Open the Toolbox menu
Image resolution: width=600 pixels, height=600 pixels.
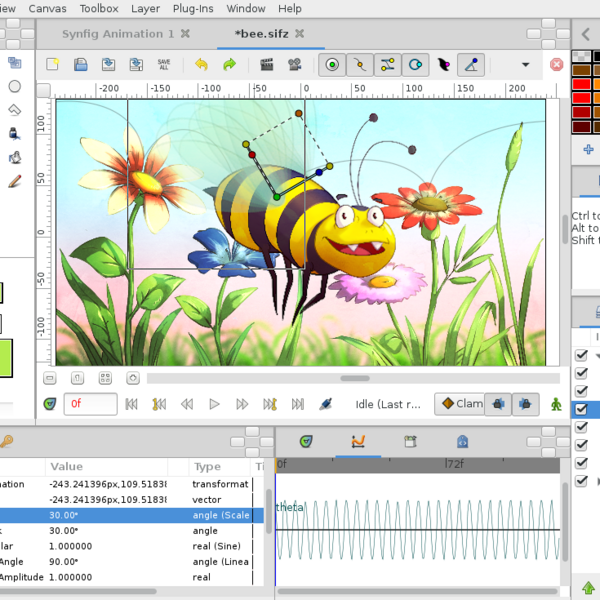click(99, 8)
